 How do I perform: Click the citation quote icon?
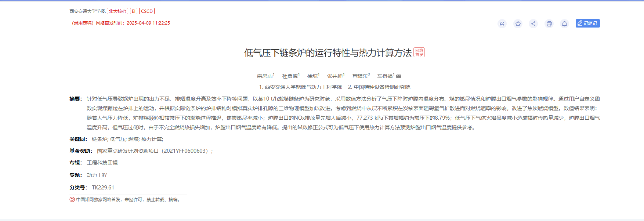(502, 24)
